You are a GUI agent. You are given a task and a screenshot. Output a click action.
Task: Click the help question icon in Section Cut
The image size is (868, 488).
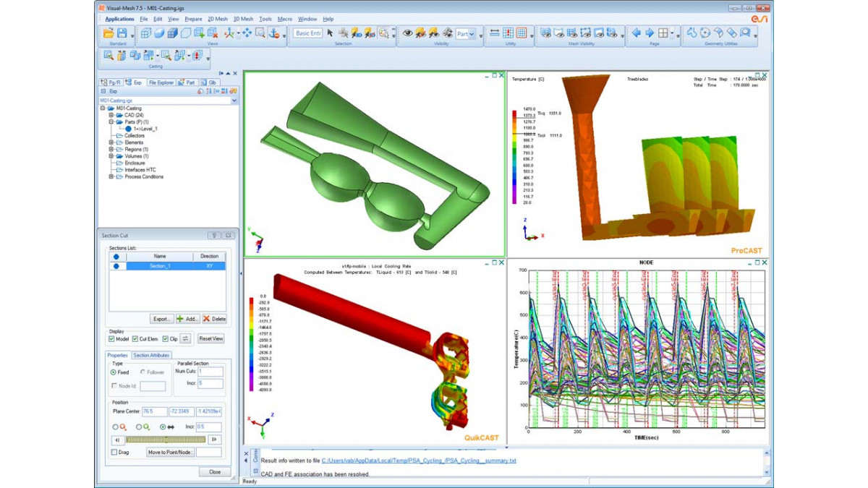(x=215, y=236)
